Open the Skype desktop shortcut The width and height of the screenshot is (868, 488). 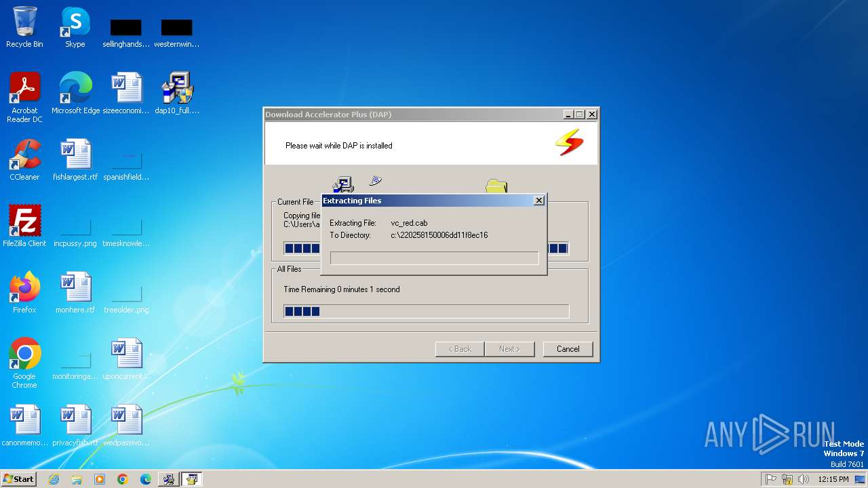[x=75, y=27]
